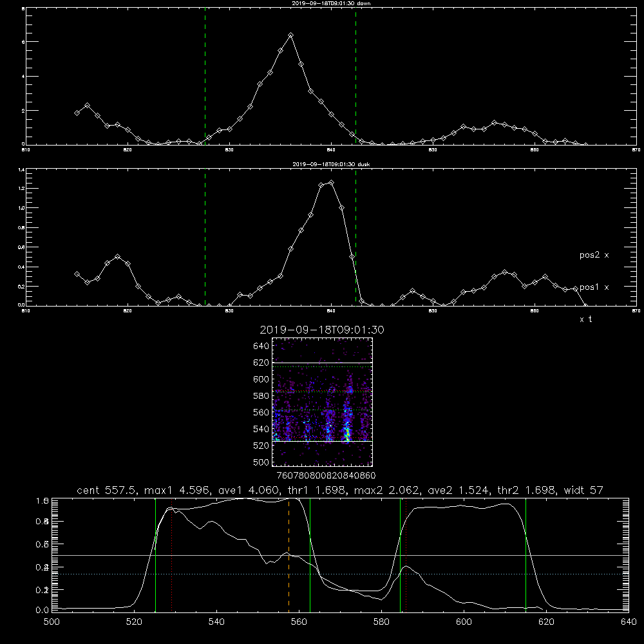Click the orange dashed center line in the bottom plot
The height and width of the screenshot is (644, 644).
coord(289,555)
